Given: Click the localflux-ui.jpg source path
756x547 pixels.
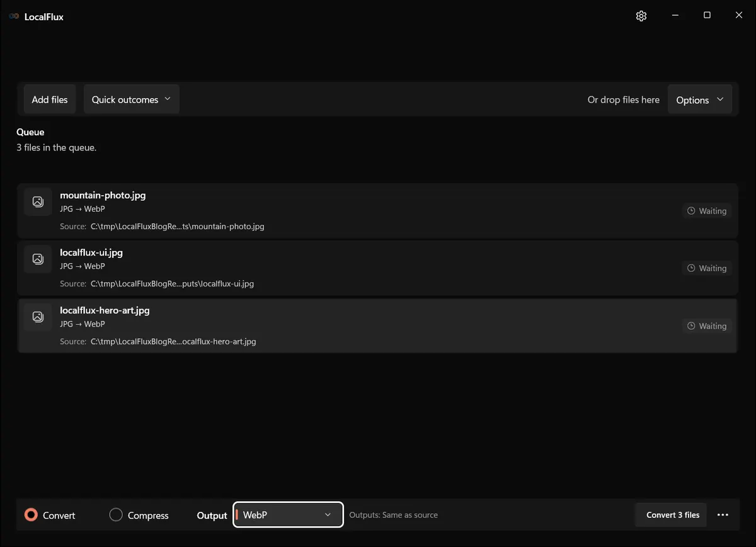Looking at the screenshot, I should tap(172, 284).
